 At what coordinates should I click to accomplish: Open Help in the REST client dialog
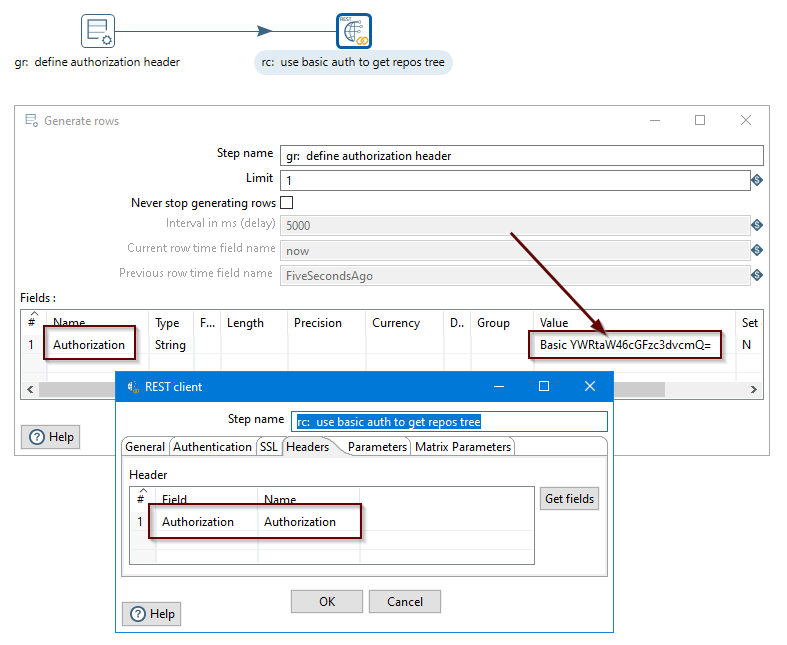click(152, 614)
